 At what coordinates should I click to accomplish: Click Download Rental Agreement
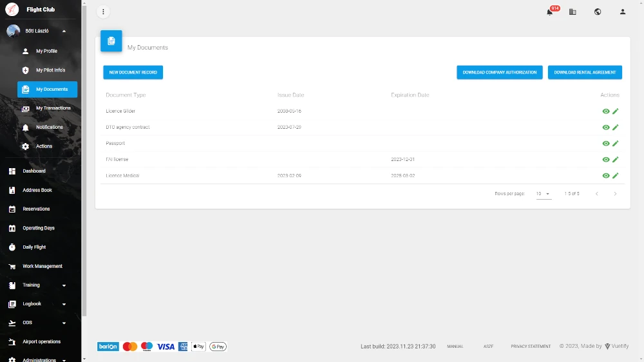(x=585, y=72)
